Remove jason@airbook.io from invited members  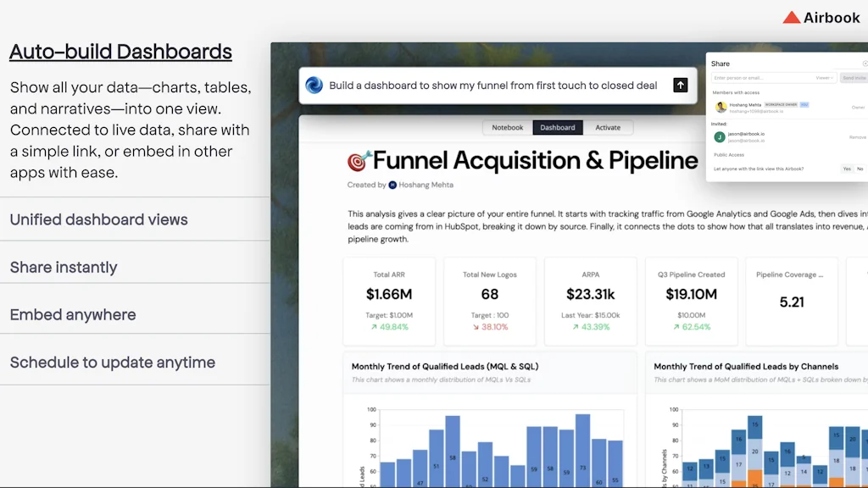coord(858,137)
